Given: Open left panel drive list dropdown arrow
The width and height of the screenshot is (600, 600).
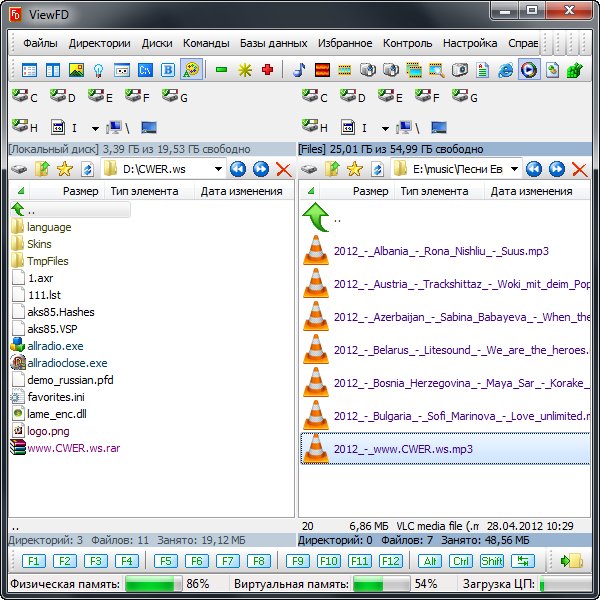Looking at the screenshot, I should coord(95,128).
